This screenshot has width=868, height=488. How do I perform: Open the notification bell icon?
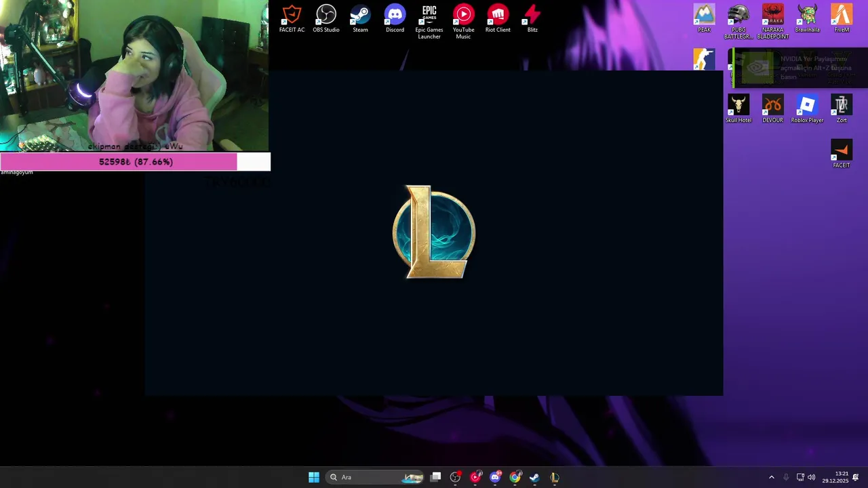pos(856,477)
